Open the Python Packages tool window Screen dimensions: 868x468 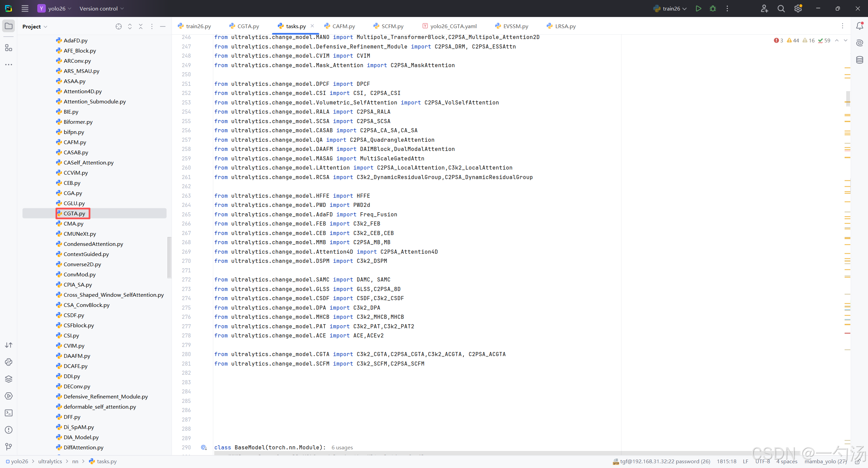coord(9,379)
